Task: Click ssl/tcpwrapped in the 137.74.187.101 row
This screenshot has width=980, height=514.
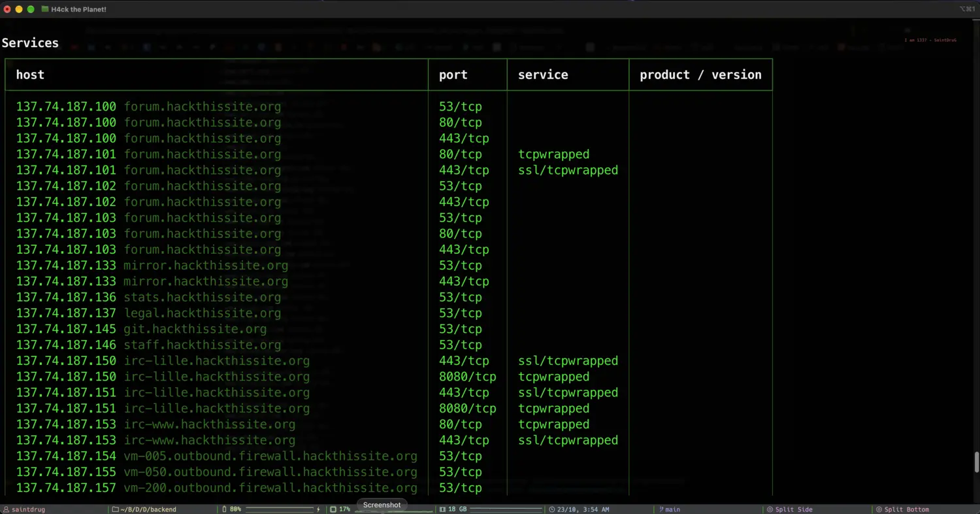Action: tap(568, 170)
